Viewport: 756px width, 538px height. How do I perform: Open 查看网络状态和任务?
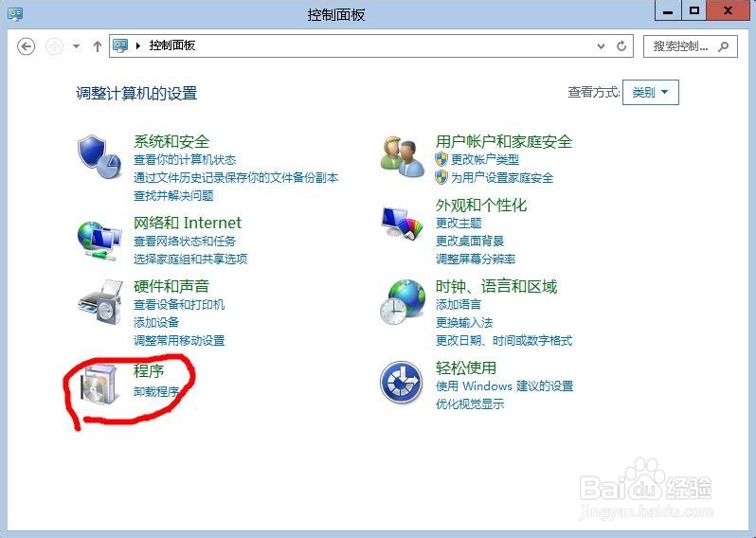(185, 241)
